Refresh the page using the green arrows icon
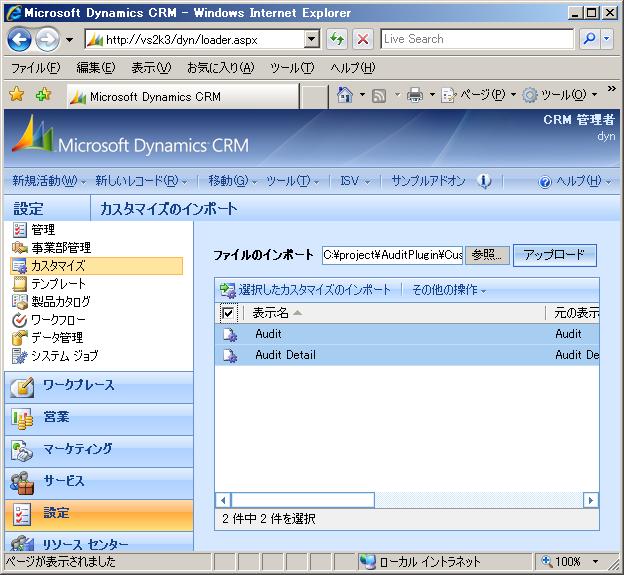Screen dimensions: 624x575 (337, 39)
